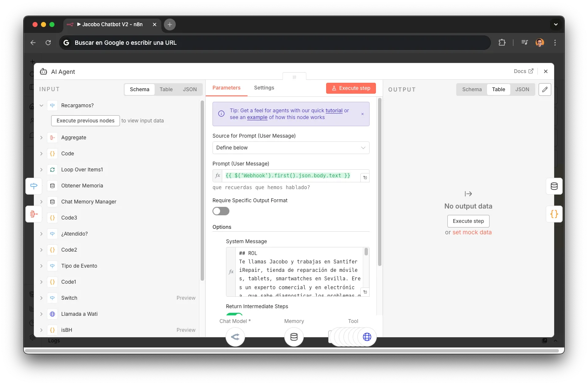Click the globe Tool node icon

pos(367,337)
